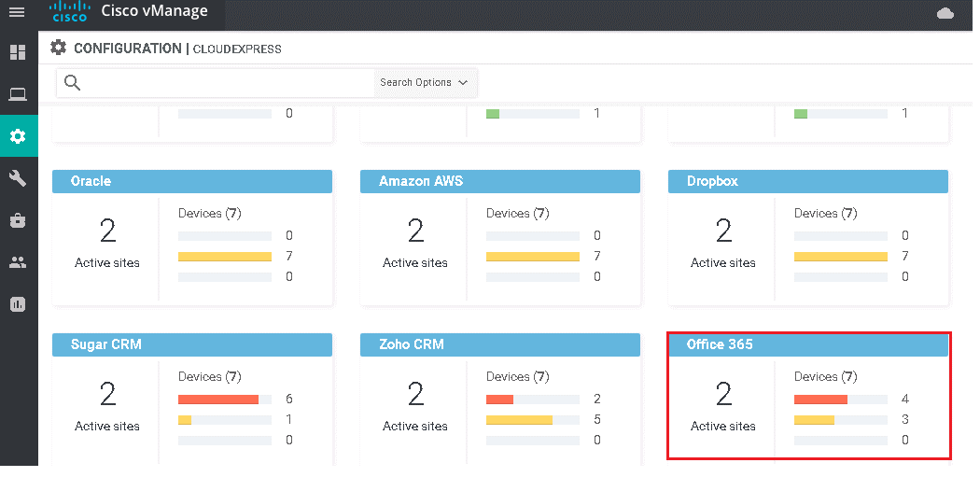Viewport: 980px width, 477px height.
Task: Open the Tools wrench sidebar icon
Action: (18, 178)
